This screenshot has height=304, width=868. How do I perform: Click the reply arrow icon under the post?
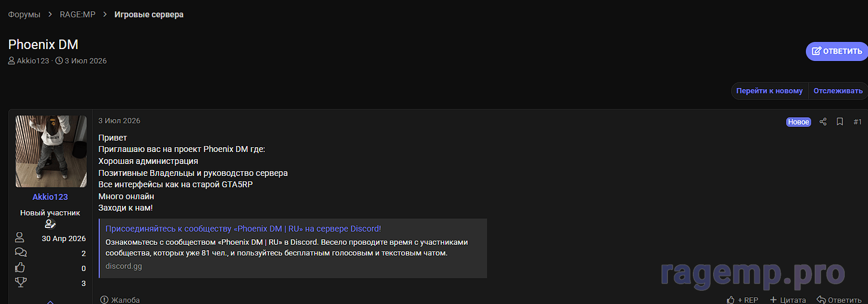(821, 299)
